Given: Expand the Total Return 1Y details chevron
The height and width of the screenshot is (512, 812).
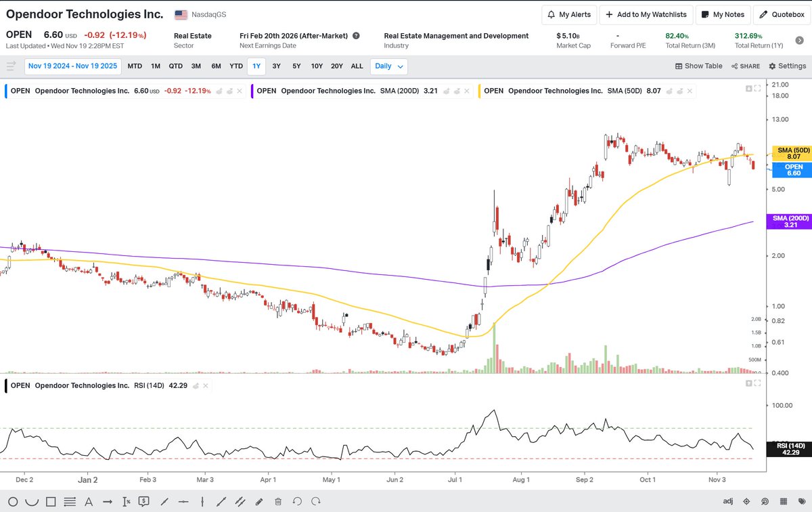Looking at the screenshot, I should (x=798, y=40).
